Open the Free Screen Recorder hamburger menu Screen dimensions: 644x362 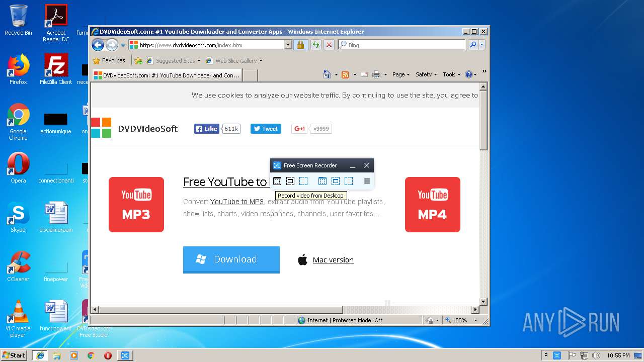[367, 181]
